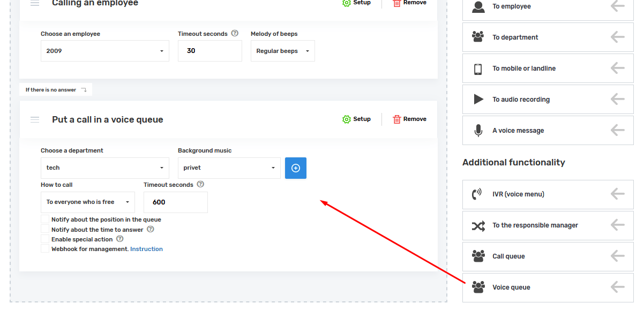The image size is (644, 311).
Task: Click the IVR voice menu phone icon
Action: coord(477,194)
